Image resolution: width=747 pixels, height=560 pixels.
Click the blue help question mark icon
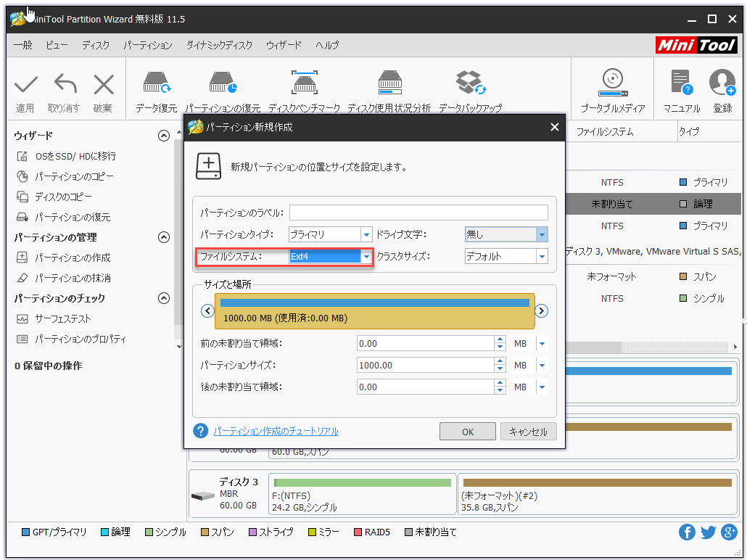pyautogui.click(x=201, y=431)
